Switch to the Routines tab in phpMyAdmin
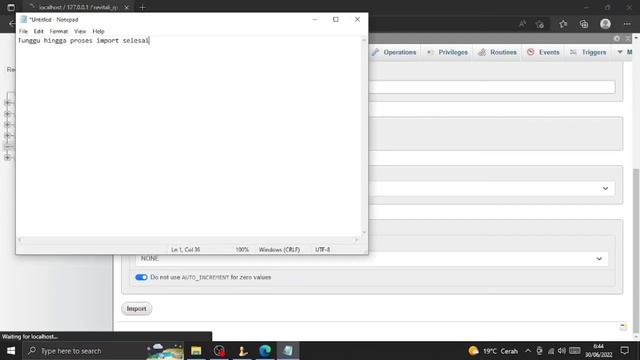 497,52
